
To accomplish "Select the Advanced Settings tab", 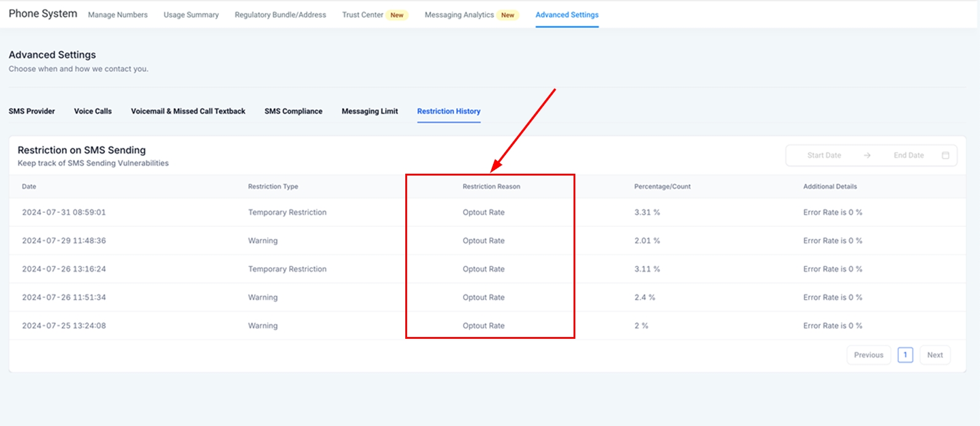I will 567,15.
